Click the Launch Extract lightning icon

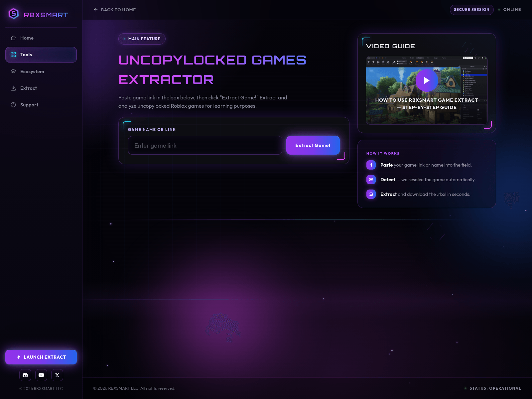tap(19, 357)
